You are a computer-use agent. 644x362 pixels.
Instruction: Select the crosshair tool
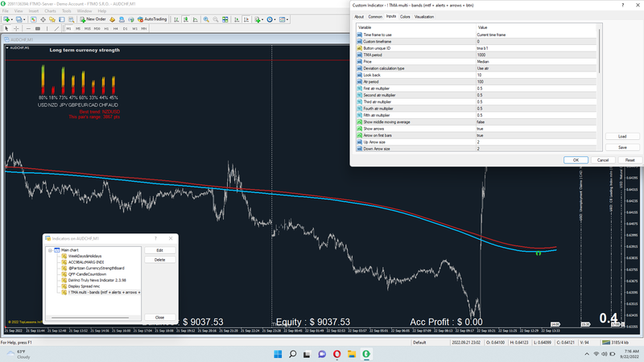[x=16, y=29]
